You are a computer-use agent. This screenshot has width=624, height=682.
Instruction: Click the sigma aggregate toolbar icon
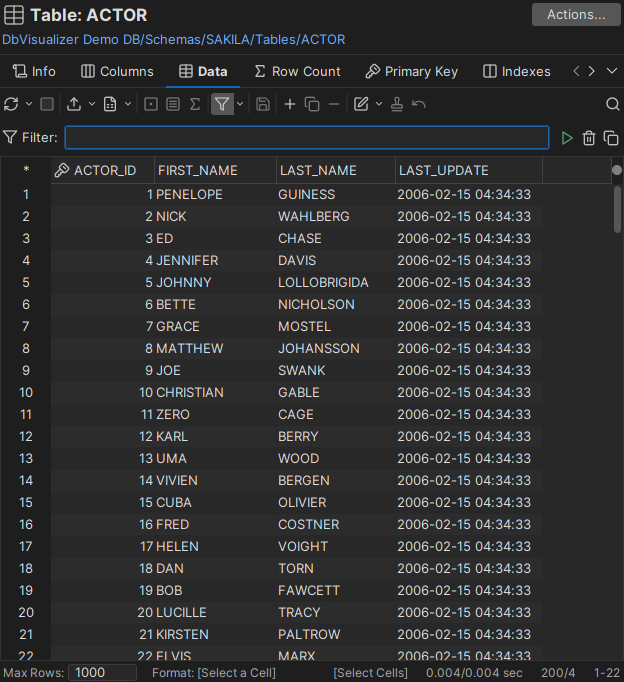point(195,104)
